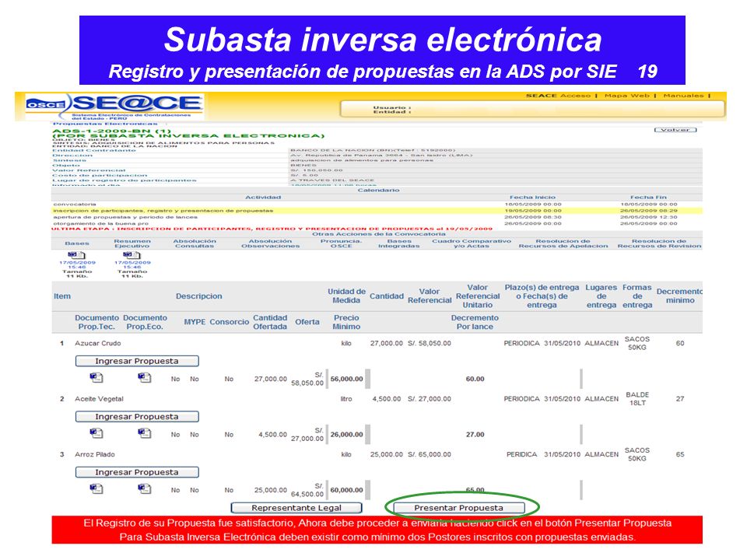Click the highlighted inscripcion de participantes calendar row
The width and height of the screenshot is (747, 560).
[377, 211]
